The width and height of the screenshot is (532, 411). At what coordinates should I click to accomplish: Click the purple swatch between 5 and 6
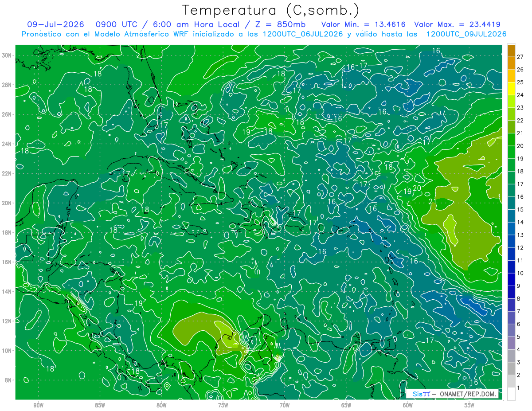pos(511,330)
